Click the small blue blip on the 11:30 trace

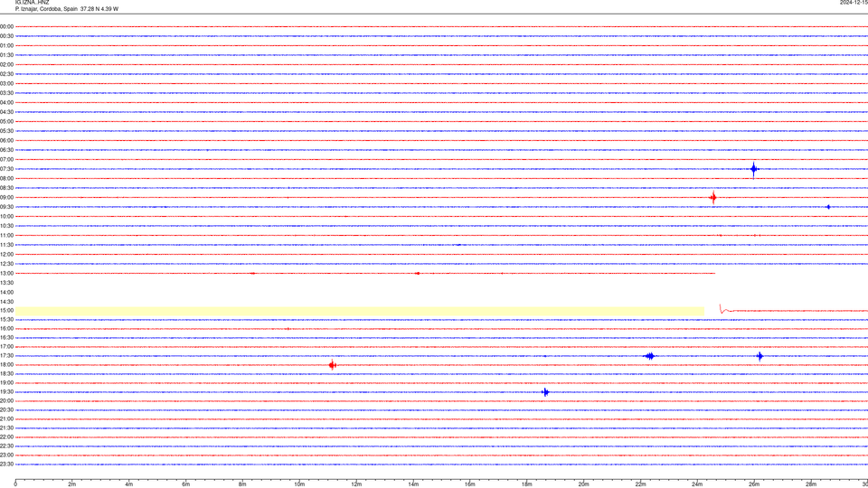coord(458,245)
